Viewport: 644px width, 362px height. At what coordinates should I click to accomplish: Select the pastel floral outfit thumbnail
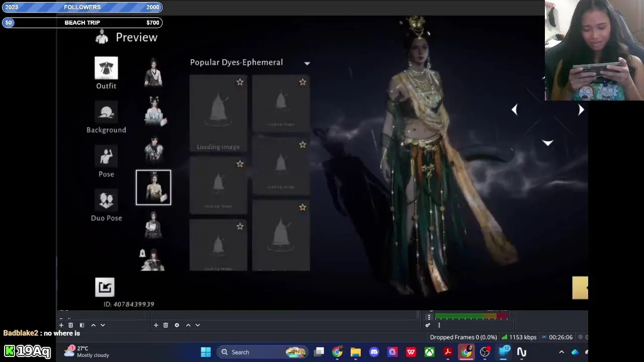coord(154,111)
